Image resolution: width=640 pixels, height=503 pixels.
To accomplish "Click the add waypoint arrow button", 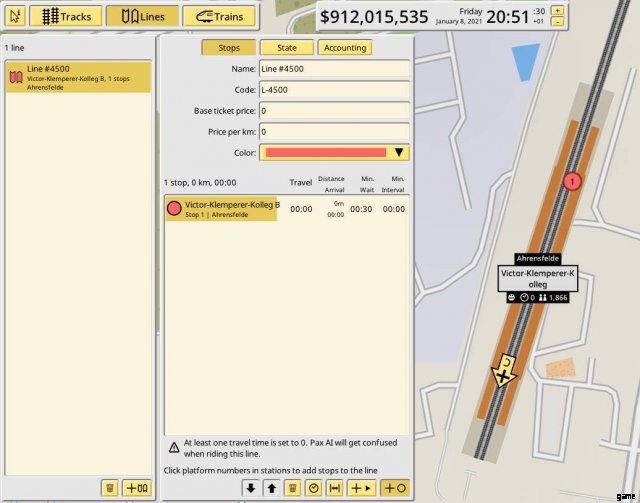I will tap(360, 488).
